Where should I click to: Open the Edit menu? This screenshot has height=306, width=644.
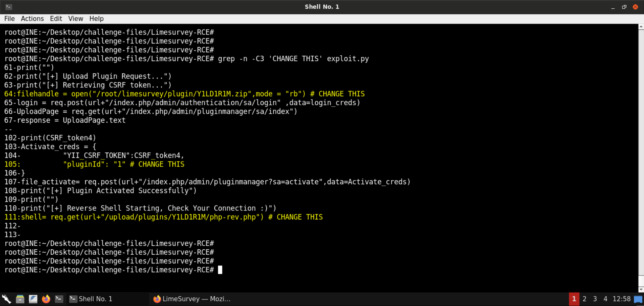56,18
